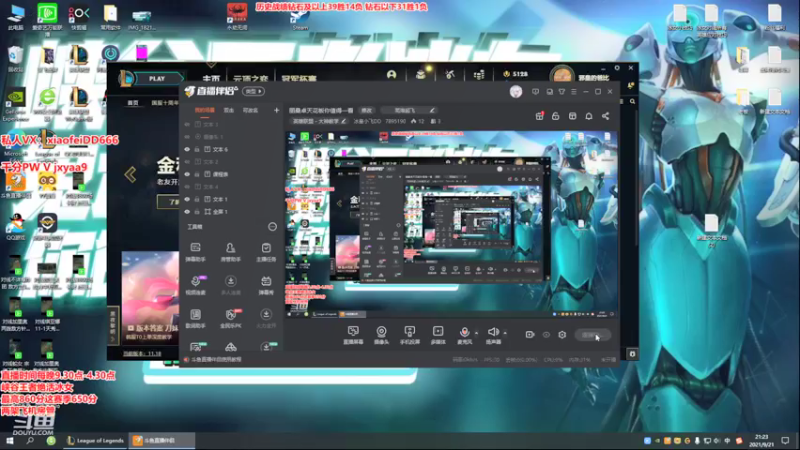800x450 pixels.
Task: Select the 文本 6 layer row
Action: (231, 149)
